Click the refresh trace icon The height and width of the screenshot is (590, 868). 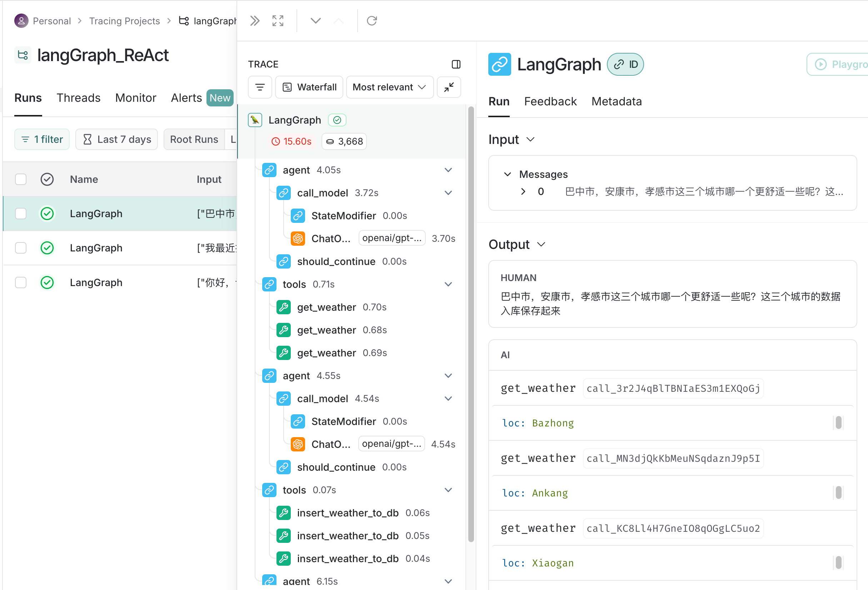(371, 21)
